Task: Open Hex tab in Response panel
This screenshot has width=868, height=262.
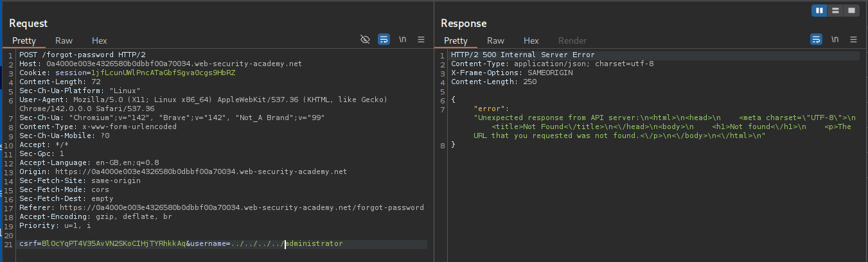Action: (531, 40)
